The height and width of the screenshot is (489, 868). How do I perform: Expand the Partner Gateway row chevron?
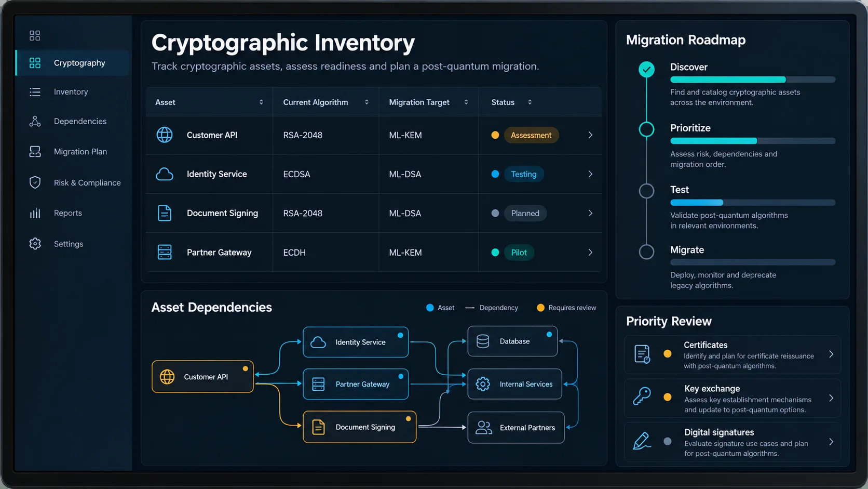[x=590, y=253]
